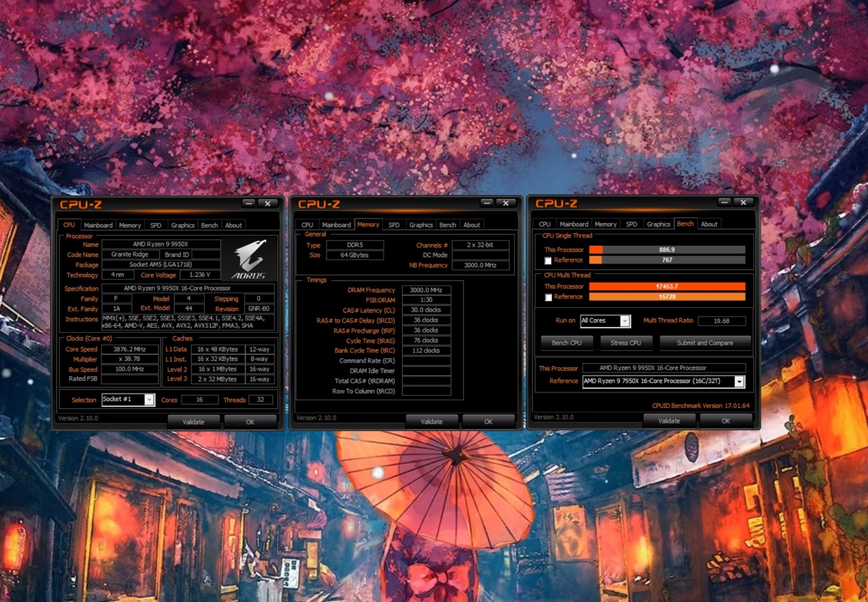Open SPD tab in the Memory window
This screenshot has width=868, height=602.
394,225
